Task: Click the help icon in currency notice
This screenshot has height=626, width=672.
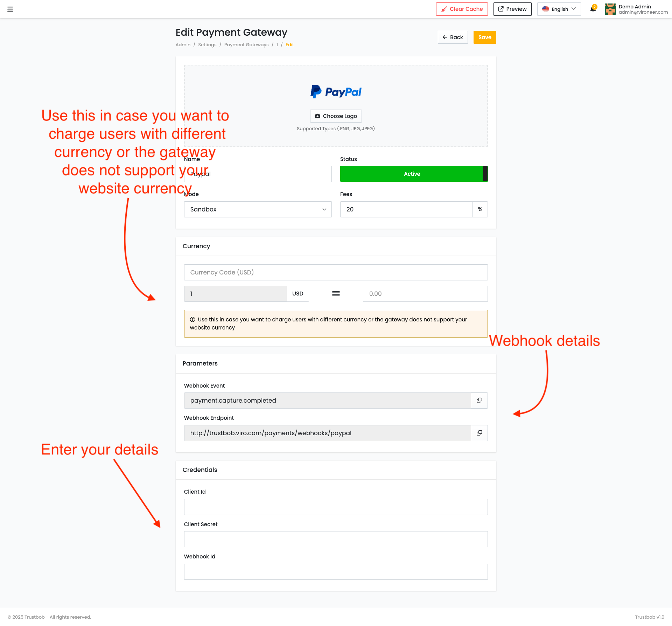Action: [x=192, y=320]
